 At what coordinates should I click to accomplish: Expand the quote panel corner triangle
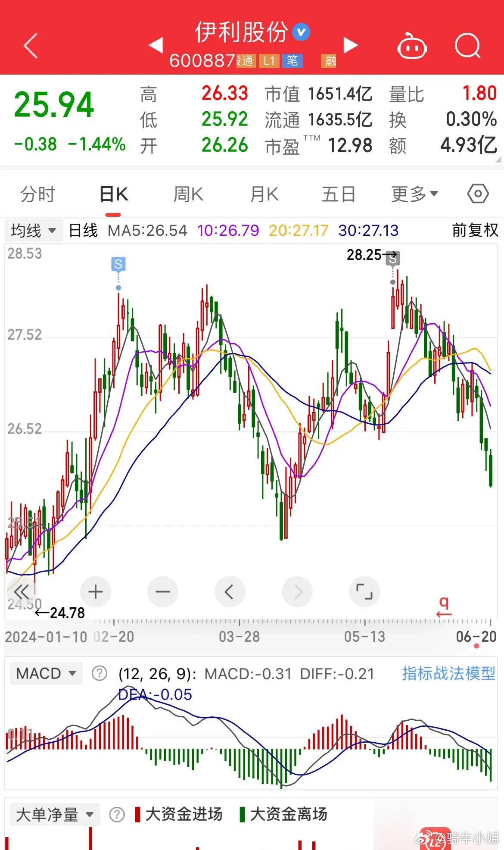coord(499,159)
